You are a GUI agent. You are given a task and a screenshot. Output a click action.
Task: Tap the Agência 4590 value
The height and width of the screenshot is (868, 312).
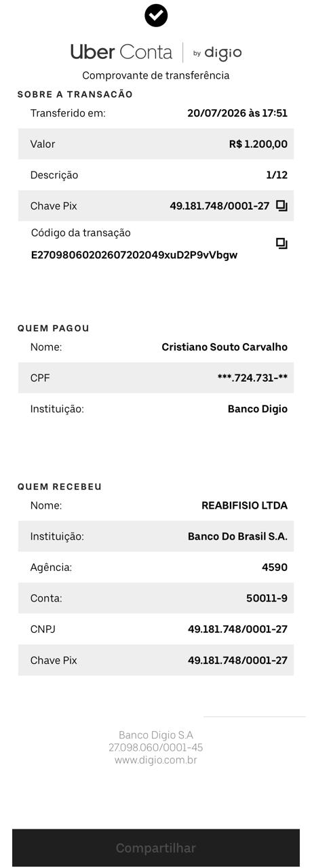(275, 568)
